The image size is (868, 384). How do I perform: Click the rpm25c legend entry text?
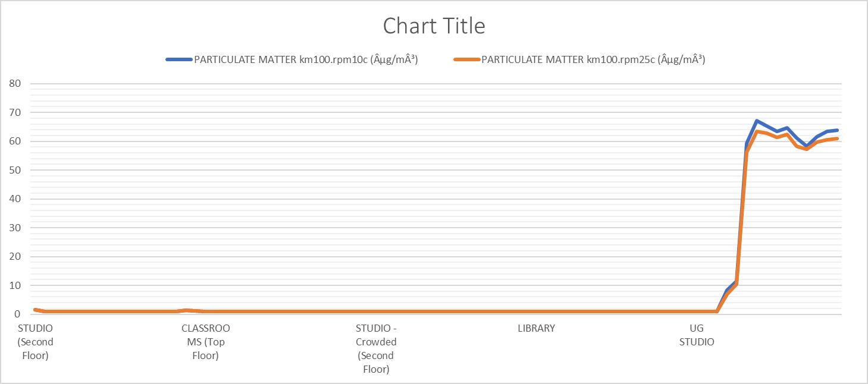click(x=593, y=59)
